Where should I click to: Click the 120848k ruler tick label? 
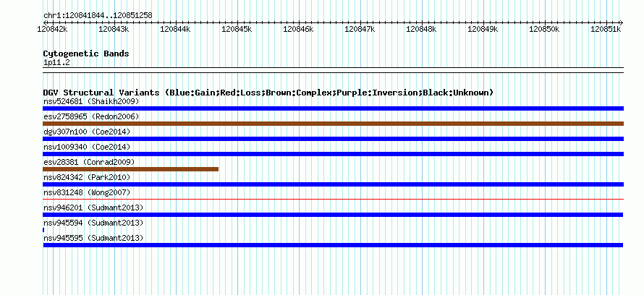421,29
